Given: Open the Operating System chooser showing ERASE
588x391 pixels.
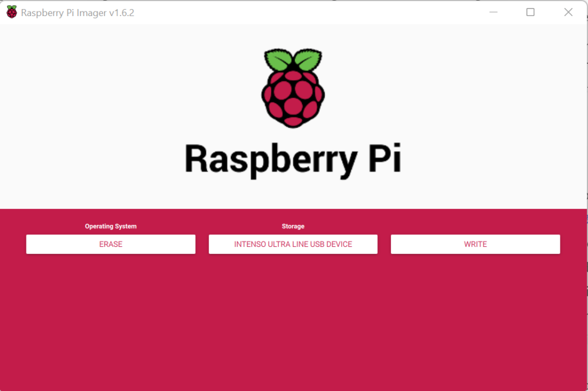Looking at the screenshot, I should pyautogui.click(x=111, y=244).
